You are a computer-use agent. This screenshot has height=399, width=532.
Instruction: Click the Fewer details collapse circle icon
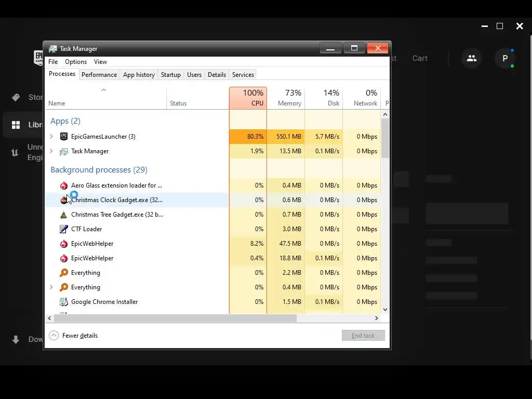[x=54, y=336]
